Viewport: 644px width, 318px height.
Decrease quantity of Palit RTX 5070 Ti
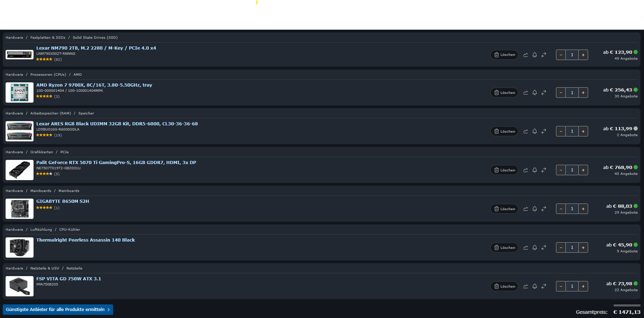coord(561,170)
